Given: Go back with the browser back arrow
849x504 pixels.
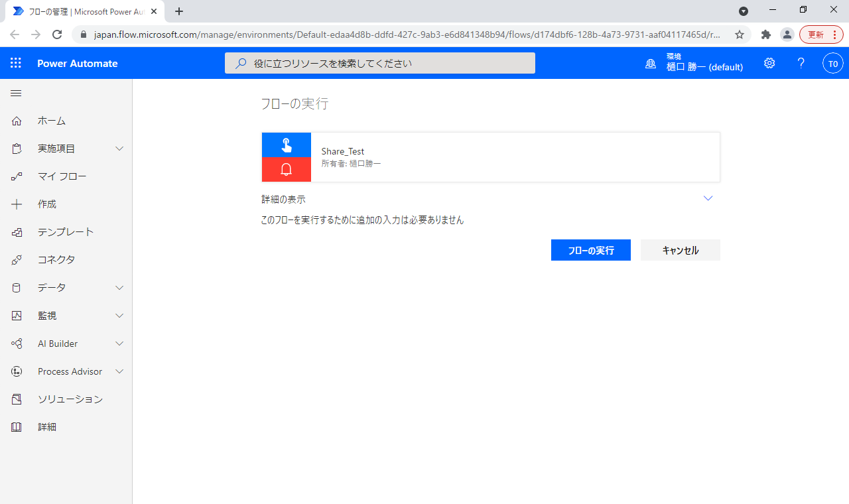Looking at the screenshot, I should [x=15, y=34].
